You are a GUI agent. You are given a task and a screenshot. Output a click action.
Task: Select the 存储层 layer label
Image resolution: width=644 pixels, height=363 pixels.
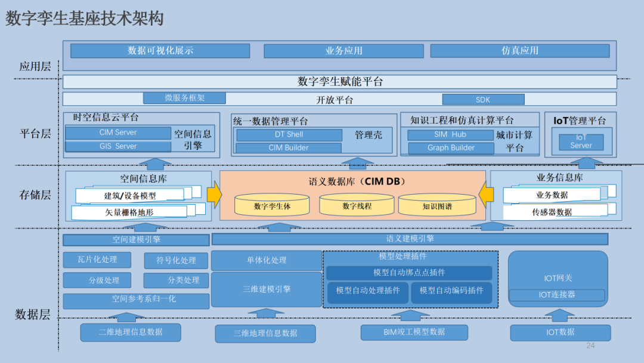pyautogui.click(x=35, y=195)
